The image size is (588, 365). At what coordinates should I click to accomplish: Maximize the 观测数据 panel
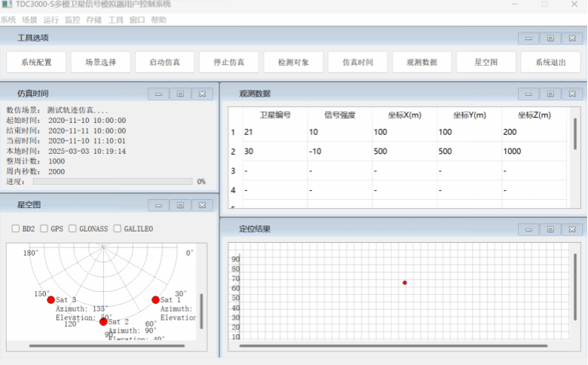pos(550,94)
